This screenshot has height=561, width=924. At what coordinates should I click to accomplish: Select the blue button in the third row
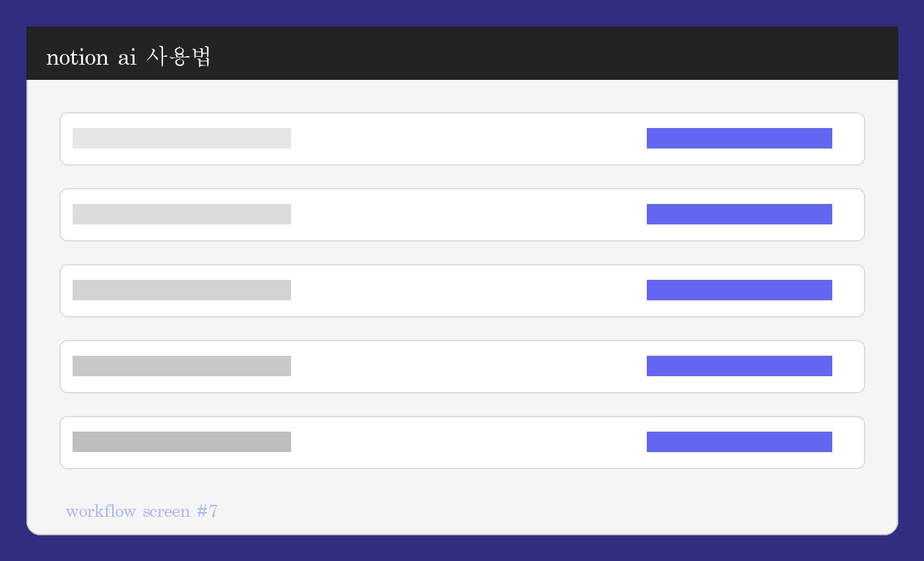click(739, 290)
